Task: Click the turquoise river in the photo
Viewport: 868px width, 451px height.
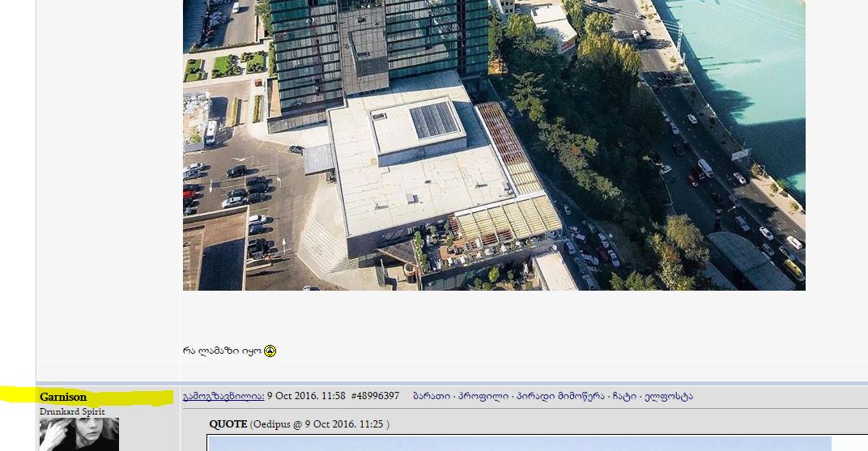Action: click(x=747, y=72)
